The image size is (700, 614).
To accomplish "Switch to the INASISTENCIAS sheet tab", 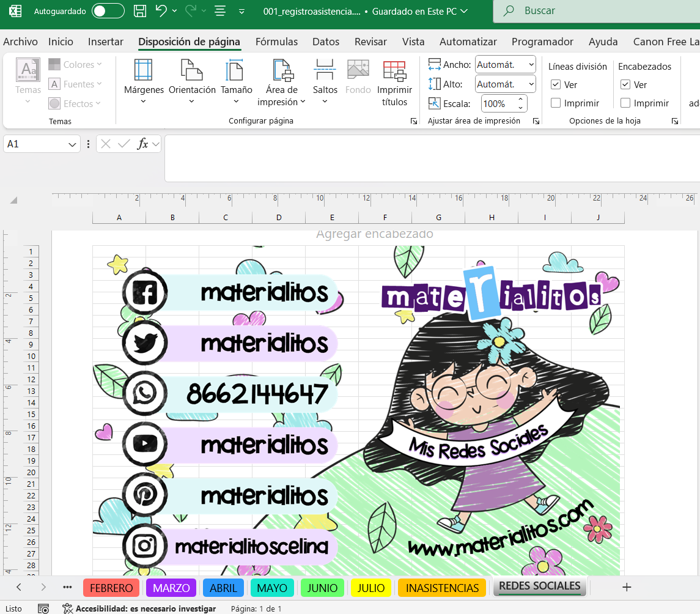I will (442, 588).
